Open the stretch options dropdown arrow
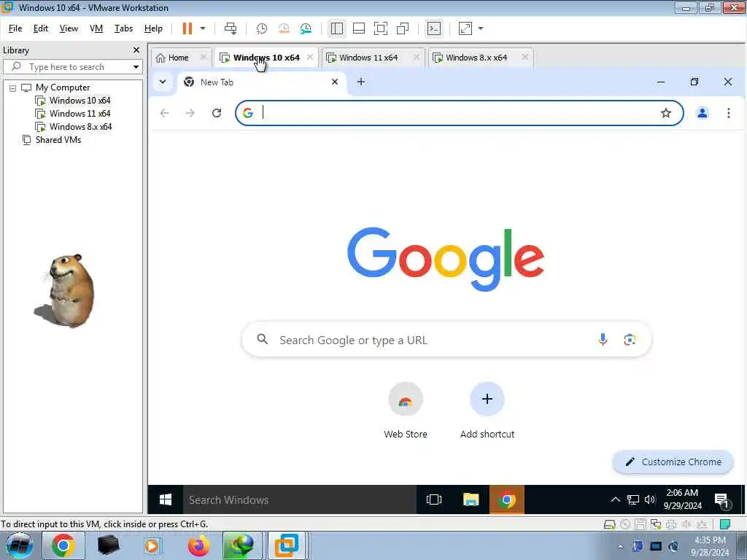 pos(481,28)
